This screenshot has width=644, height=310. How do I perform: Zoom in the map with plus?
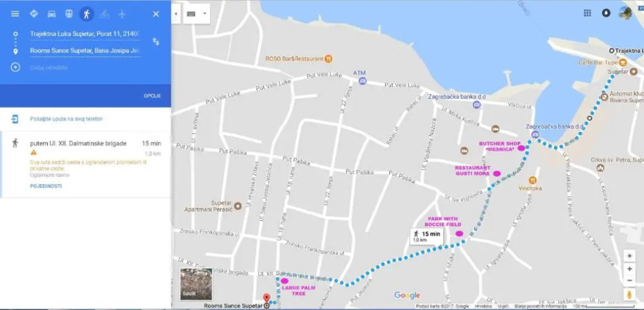click(x=629, y=269)
